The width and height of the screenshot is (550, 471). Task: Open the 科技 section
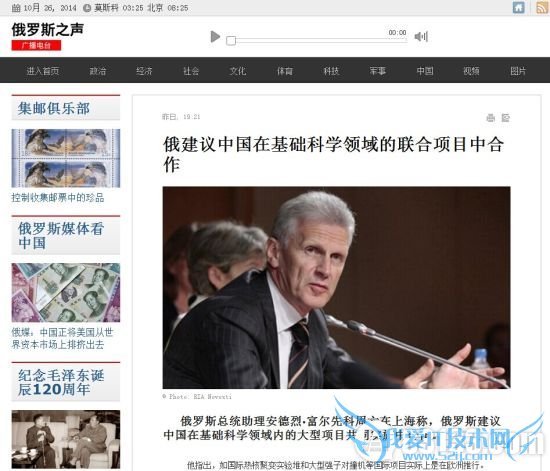coord(331,71)
